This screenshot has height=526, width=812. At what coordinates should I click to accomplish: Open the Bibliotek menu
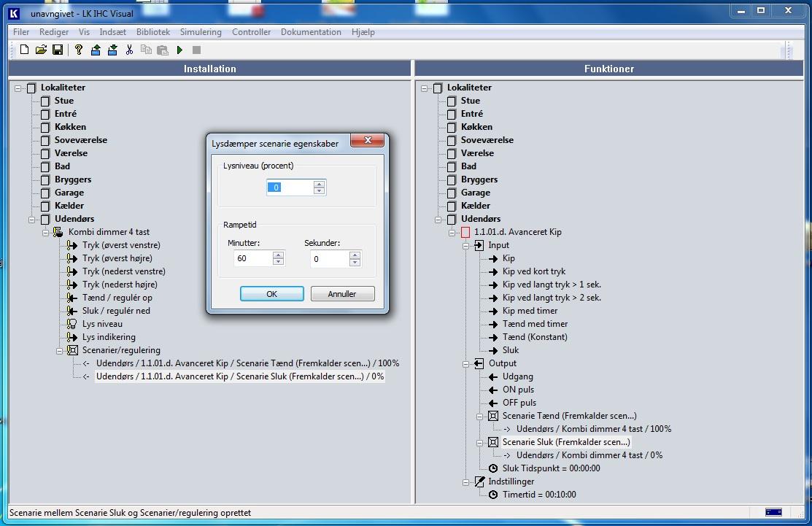point(152,32)
